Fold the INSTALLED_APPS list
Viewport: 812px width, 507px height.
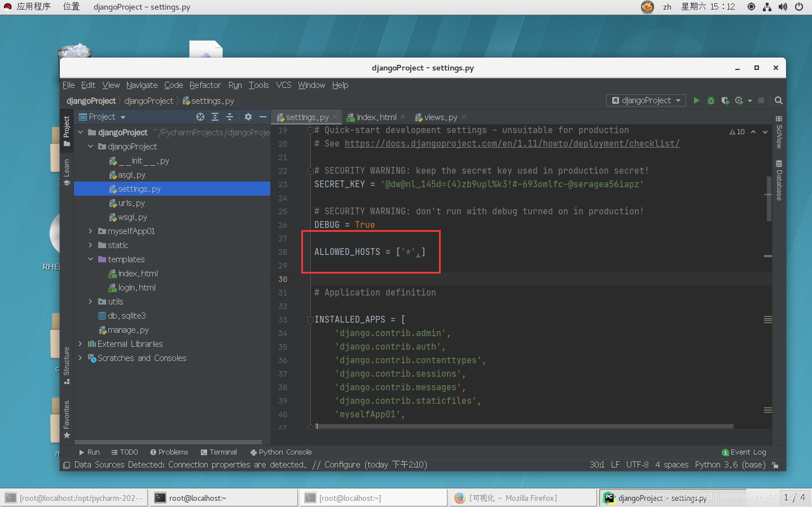coord(310,320)
